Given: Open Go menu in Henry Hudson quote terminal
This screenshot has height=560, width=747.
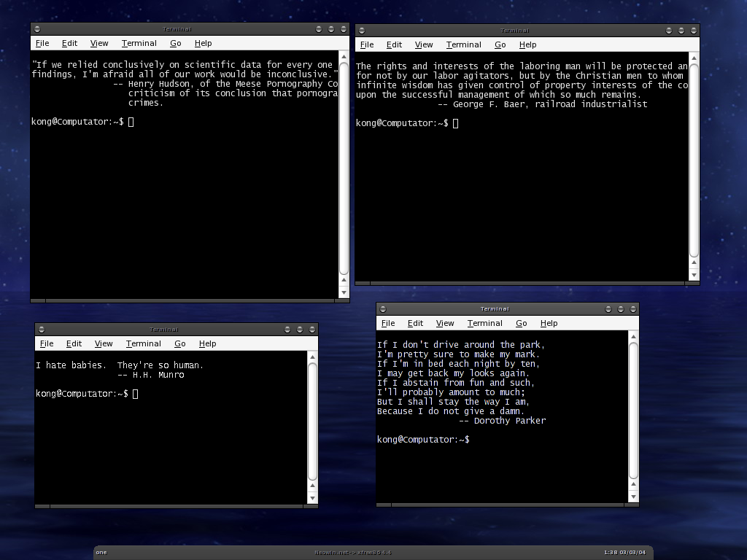Looking at the screenshot, I should (x=176, y=43).
